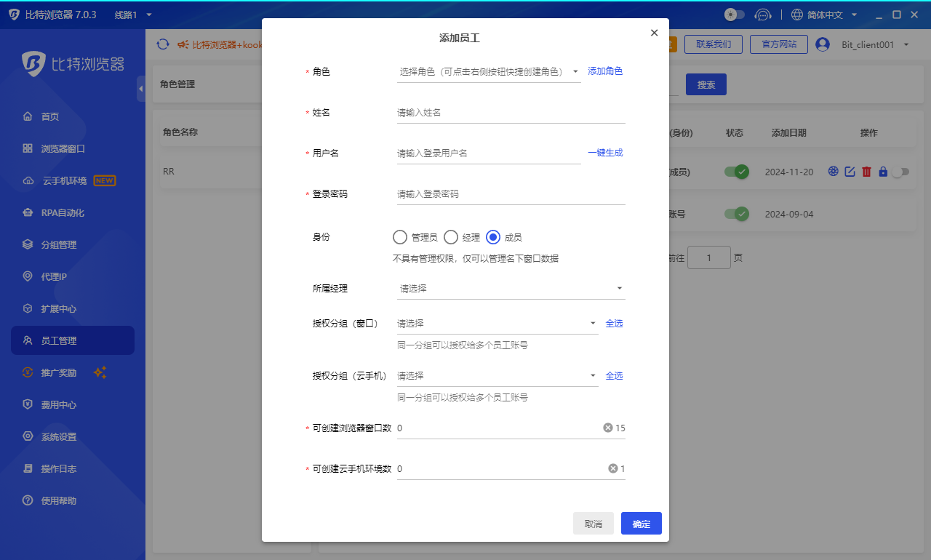Collapse the sidebar with the arrow handle

coord(140,89)
